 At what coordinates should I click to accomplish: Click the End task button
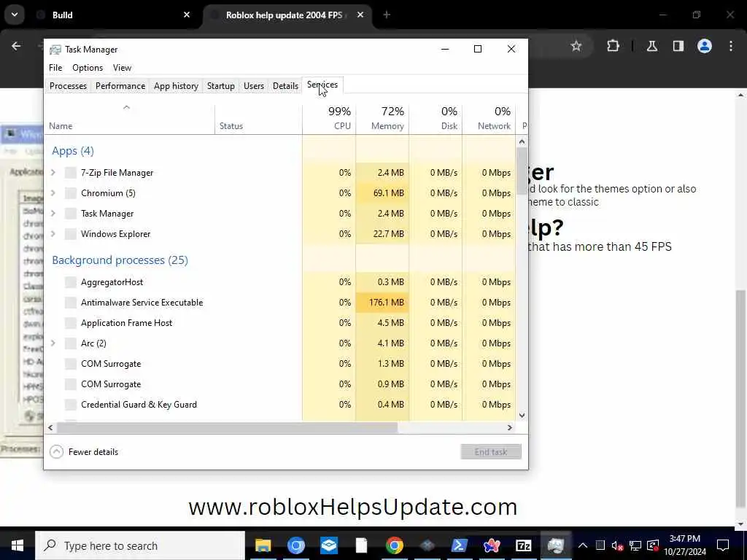491,452
